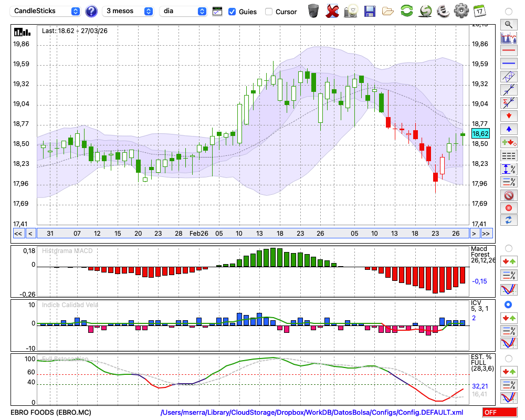
Task: Open the CandleSticks chart type dropdown
Action: click(46, 11)
